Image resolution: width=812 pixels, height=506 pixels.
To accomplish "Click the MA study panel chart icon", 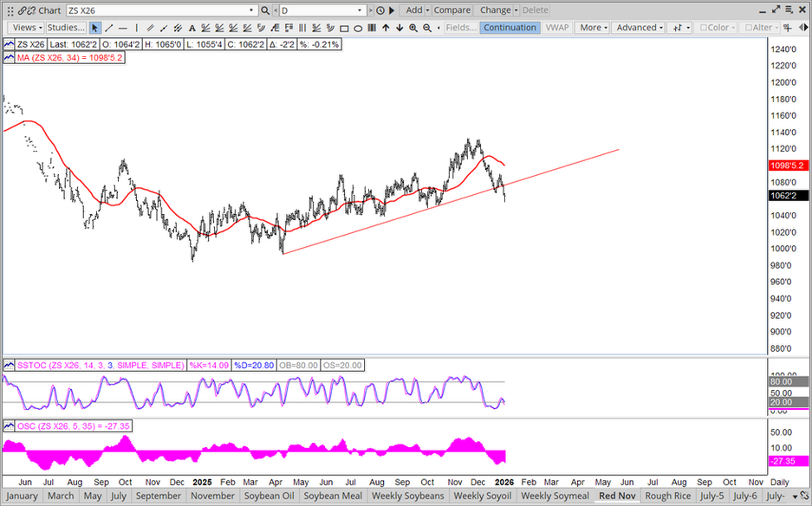I will (9, 57).
